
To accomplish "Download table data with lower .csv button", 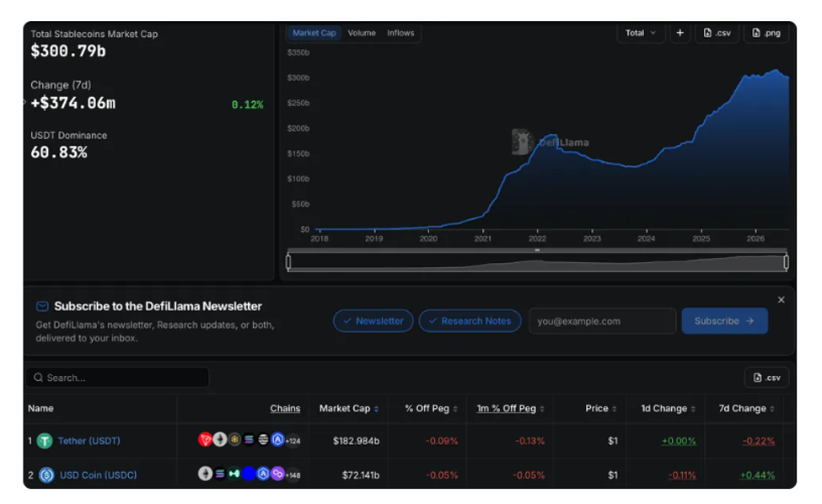I will (767, 378).
